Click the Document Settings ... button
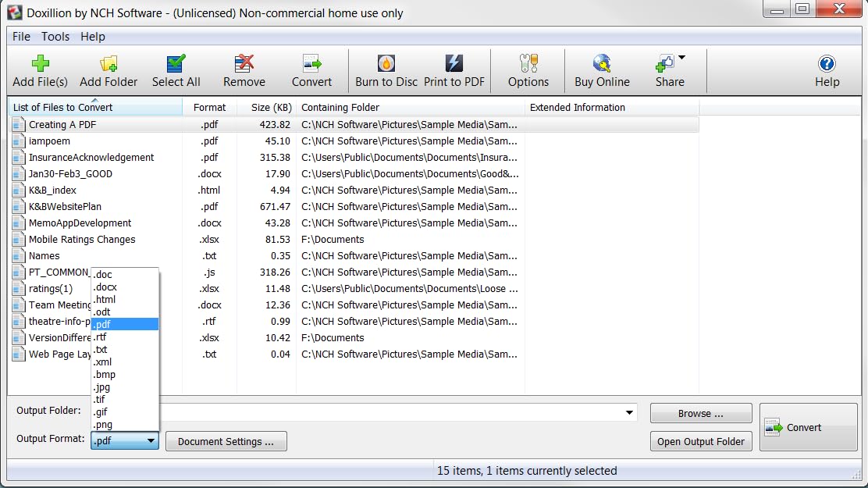 click(x=226, y=441)
